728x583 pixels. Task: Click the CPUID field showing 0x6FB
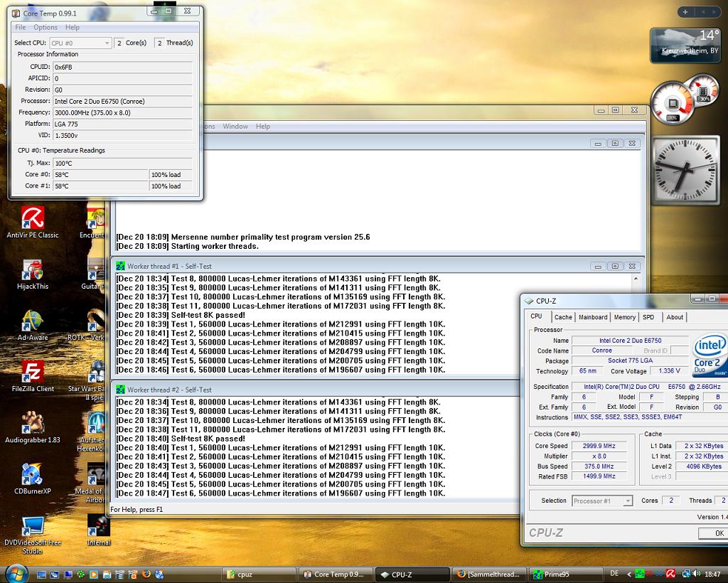(122, 67)
